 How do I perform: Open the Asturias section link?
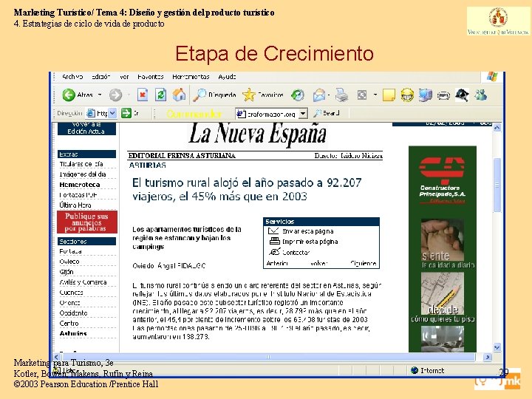pyautogui.click(x=73, y=333)
